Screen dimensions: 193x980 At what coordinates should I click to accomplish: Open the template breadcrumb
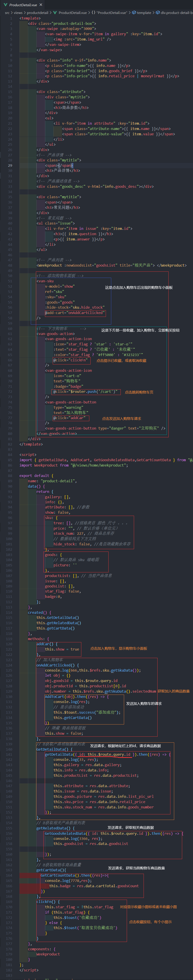tap(144, 13)
